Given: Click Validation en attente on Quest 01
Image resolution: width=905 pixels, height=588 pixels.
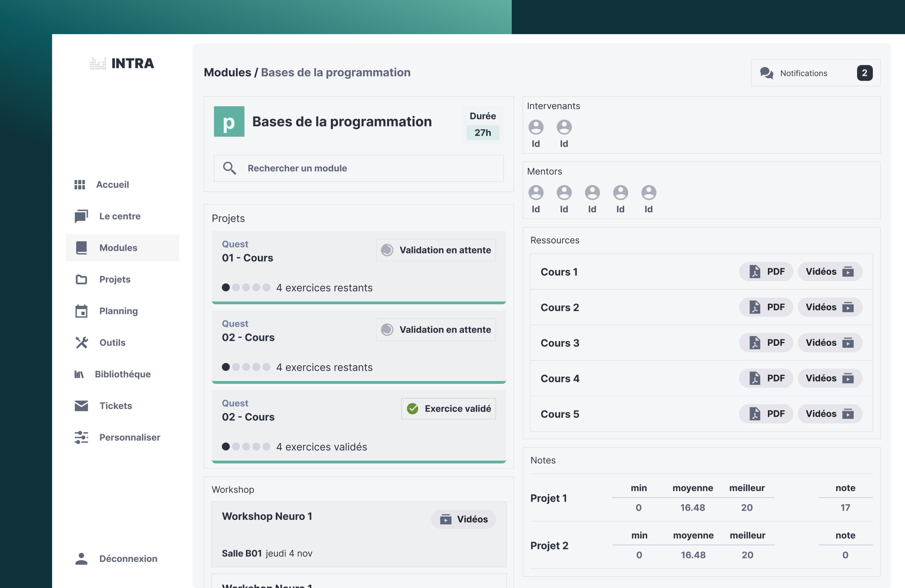Looking at the screenshot, I should coord(436,250).
